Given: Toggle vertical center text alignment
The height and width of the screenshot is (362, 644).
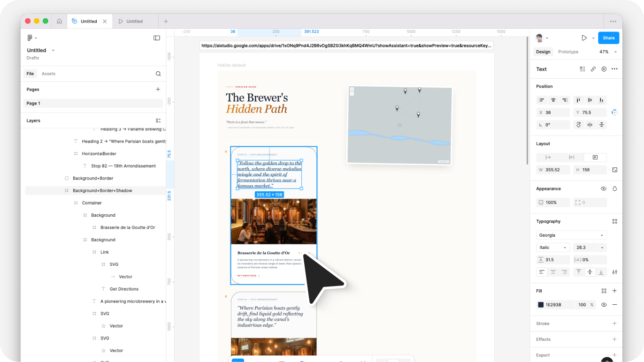Looking at the screenshot, I should coord(590,271).
